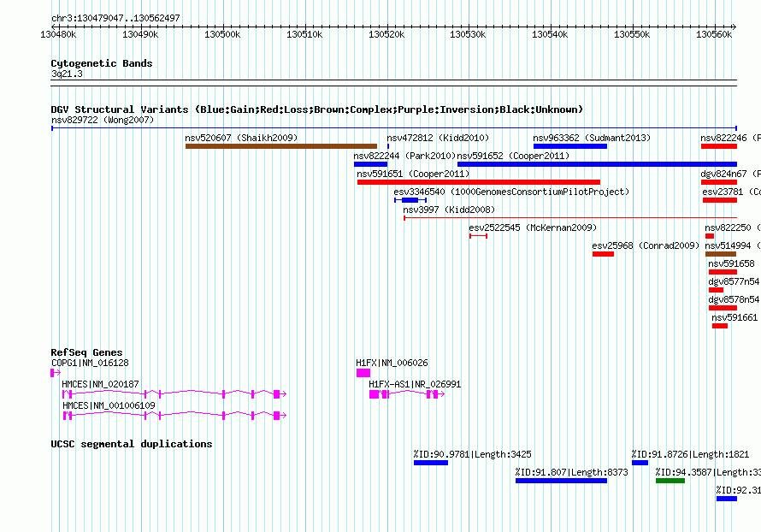The width and height of the screenshot is (761, 532).
Task: Click the chr3:130479047..130562497 coordinate text
Action: 115,18
